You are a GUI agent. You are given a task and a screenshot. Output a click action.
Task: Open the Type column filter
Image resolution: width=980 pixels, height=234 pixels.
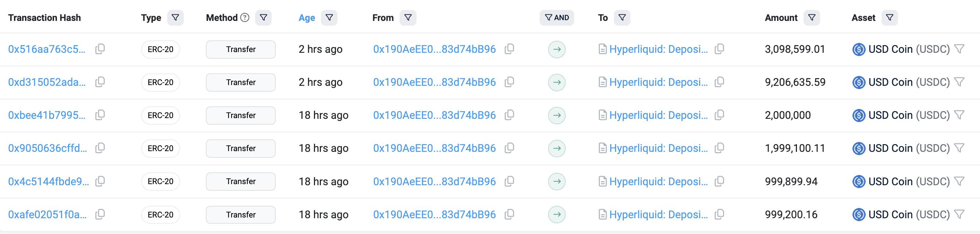tap(175, 18)
